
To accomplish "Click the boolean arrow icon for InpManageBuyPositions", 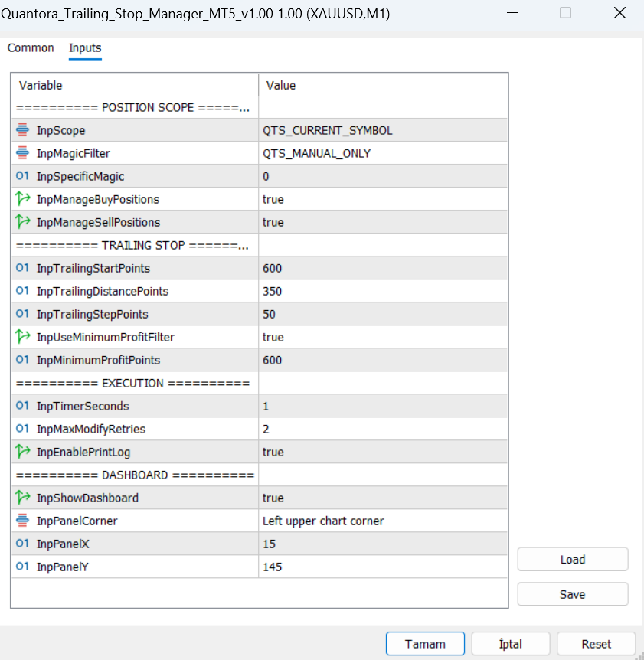I will coord(23,198).
